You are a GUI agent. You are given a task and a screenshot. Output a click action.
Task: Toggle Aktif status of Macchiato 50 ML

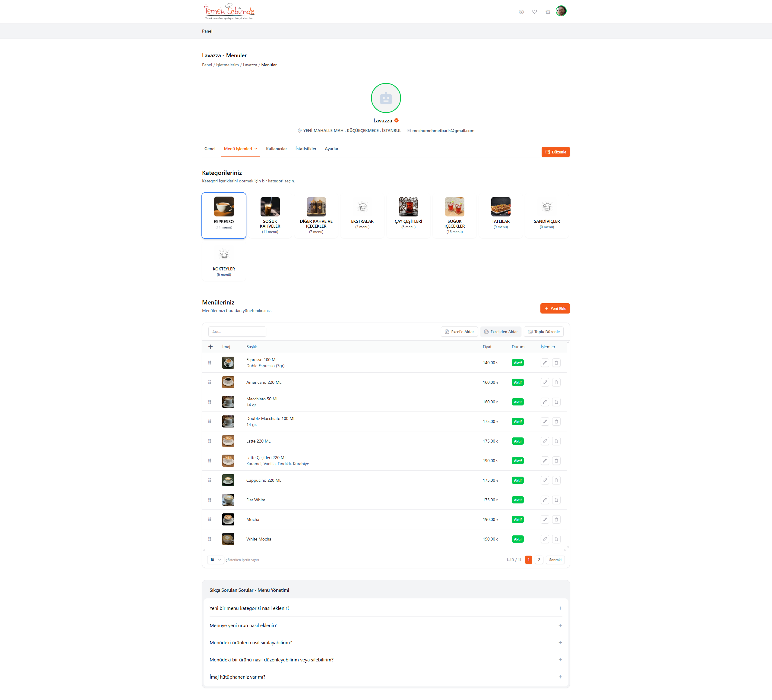518,402
